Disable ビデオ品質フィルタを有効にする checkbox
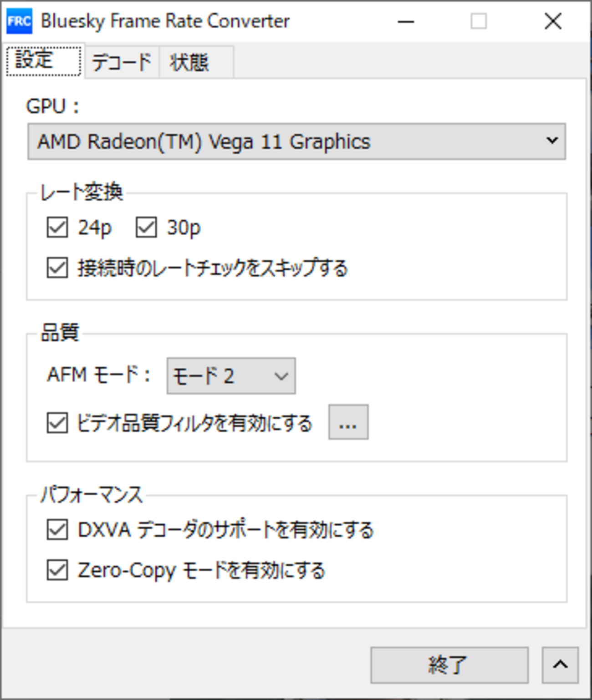Viewport: 592px width, 700px height. [x=57, y=423]
